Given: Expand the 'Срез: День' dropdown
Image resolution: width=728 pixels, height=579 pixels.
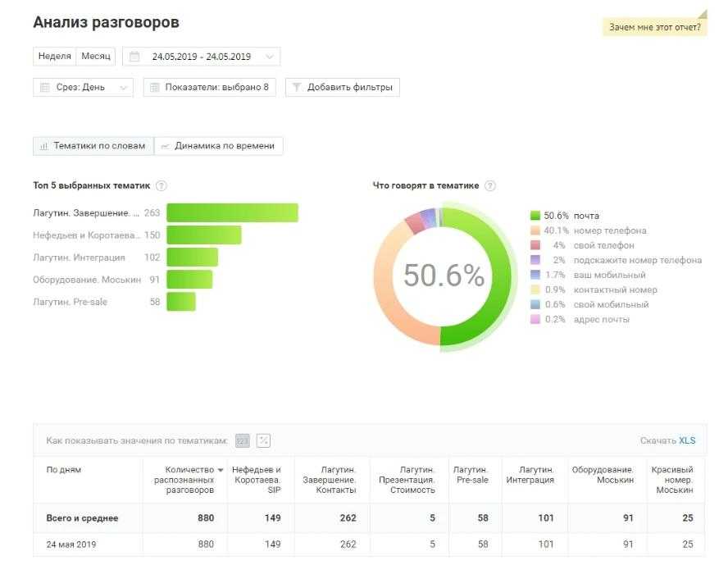Looking at the screenshot, I should click(83, 87).
